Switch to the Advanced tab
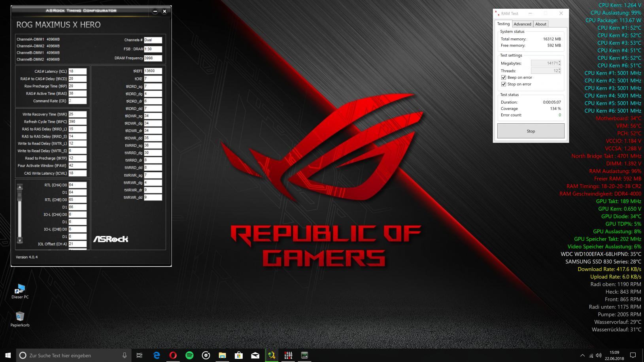This screenshot has height=362, width=644. 522,24
